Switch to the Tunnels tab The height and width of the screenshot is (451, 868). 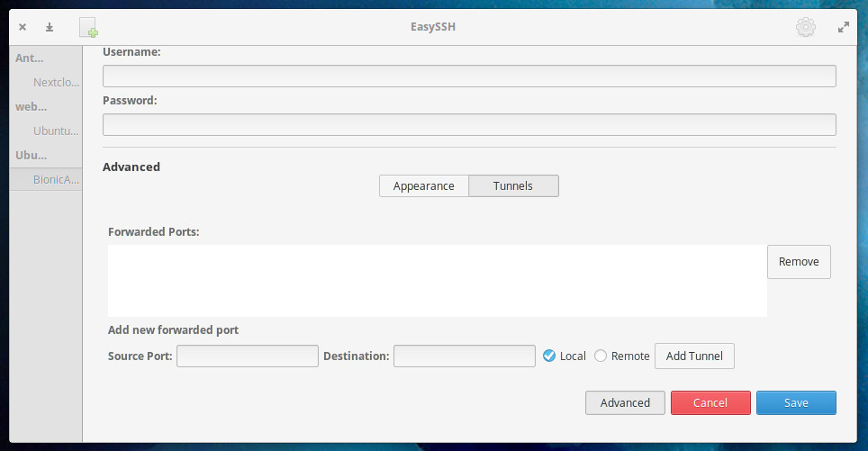coord(513,186)
